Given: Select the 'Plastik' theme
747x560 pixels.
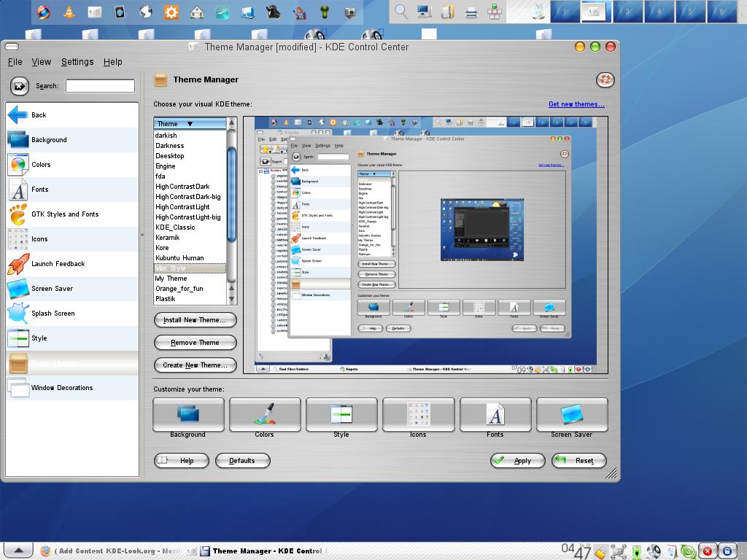Looking at the screenshot, I should 190,299.
